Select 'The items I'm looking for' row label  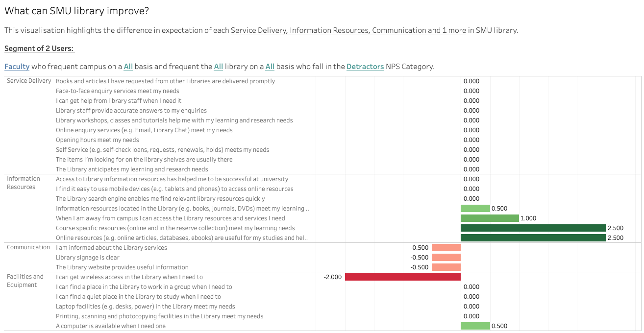144,160
